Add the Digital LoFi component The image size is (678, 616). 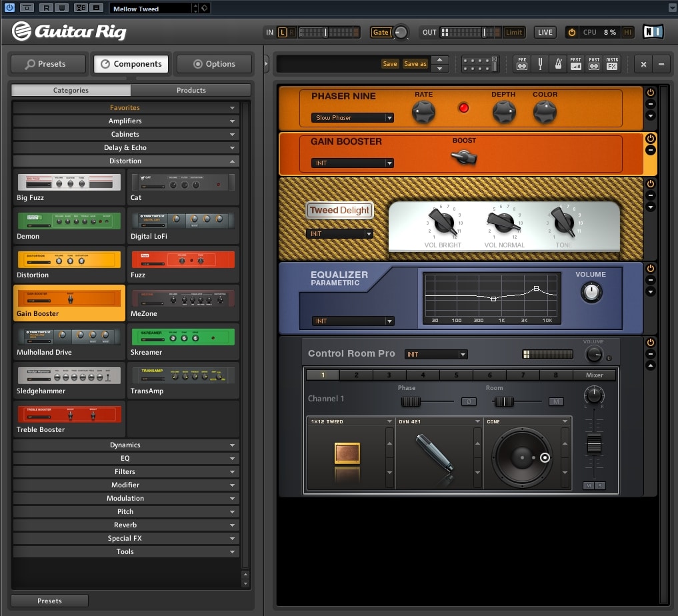point(183,225)
